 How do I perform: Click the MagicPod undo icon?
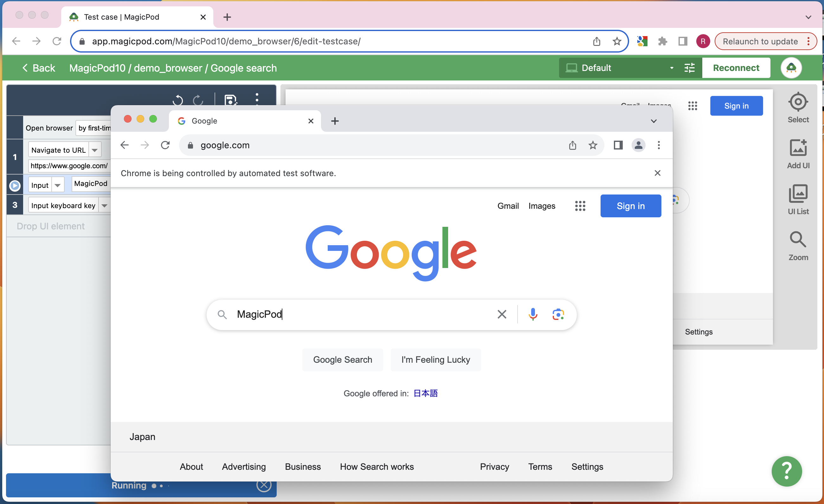click(x=177, y=100)
